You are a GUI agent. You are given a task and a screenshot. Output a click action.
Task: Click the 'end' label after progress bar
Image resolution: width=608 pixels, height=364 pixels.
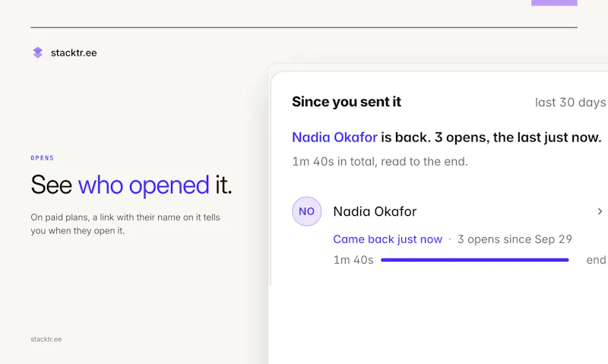point(596,260)
